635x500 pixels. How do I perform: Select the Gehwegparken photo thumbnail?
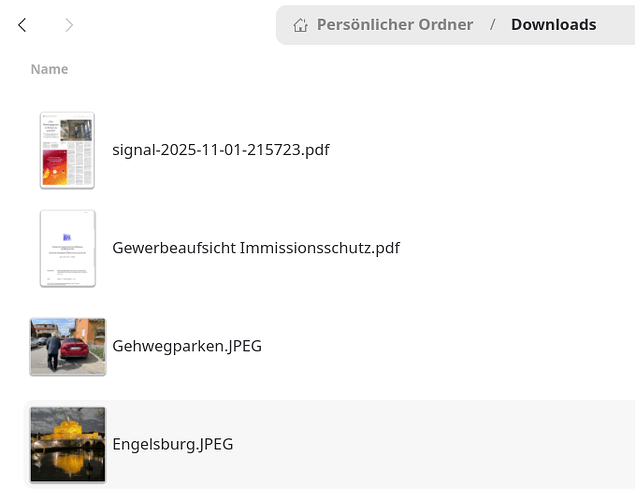(67, 346)
